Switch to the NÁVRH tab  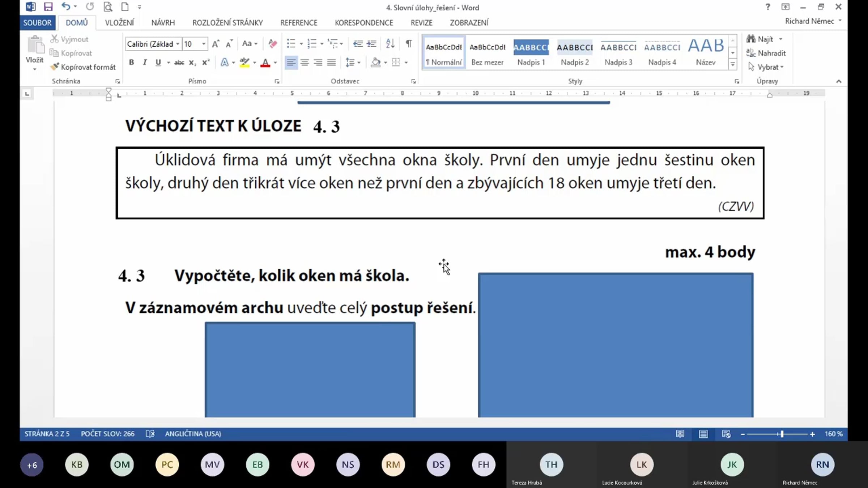point(163,23)
